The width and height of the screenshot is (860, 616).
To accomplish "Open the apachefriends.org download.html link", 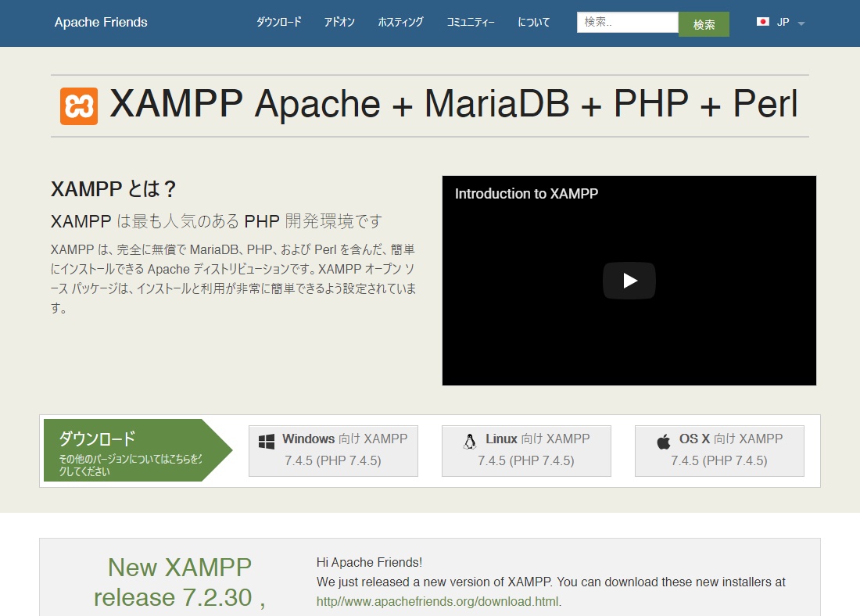I will click(x=438, y=602).
